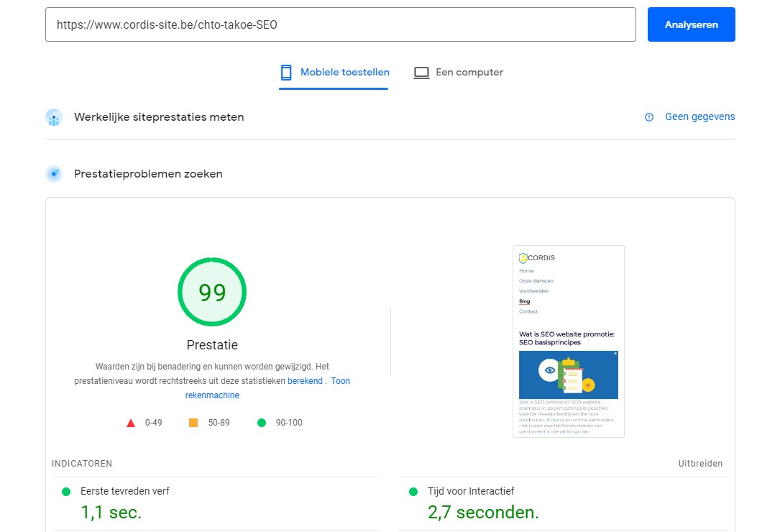Click the Prestatieproblemen zoeken icon
The height and width of the screenshot is (532, 780).
pos(54,174)
